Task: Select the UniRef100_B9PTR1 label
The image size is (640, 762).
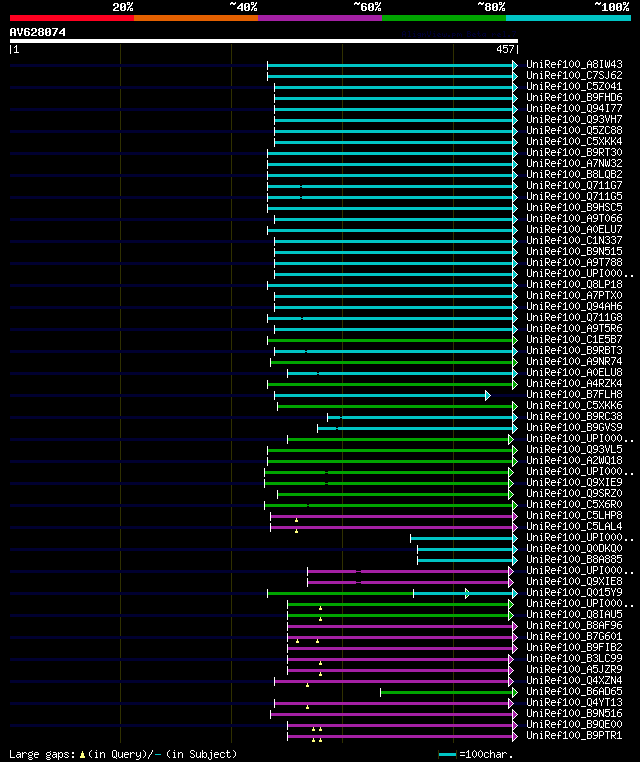Action: click(574, 735)
